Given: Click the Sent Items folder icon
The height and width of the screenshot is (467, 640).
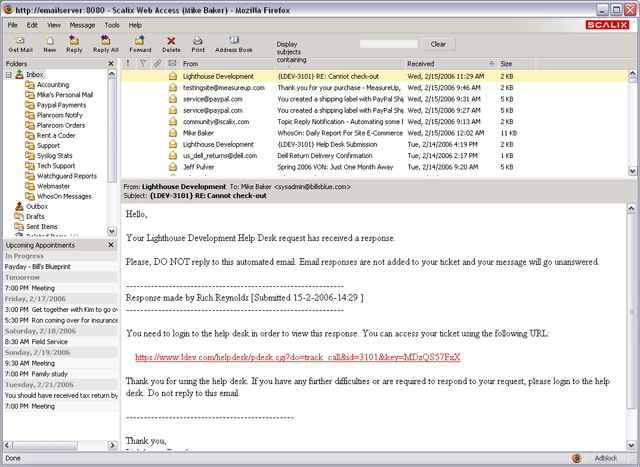Looking at the screenshot, I should 19,226.
